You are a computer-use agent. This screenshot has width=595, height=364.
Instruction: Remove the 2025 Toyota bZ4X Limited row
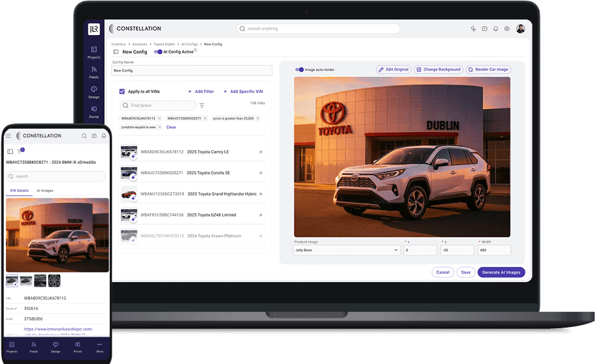261,215
